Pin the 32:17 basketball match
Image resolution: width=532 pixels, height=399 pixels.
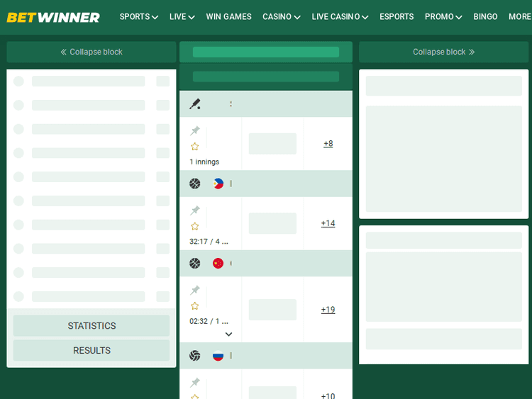(195, 210)
